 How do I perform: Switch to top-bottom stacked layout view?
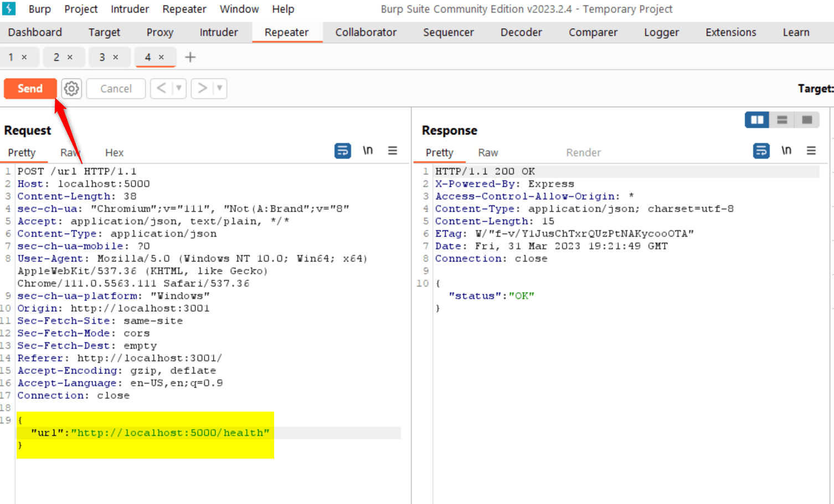(782, 119)
